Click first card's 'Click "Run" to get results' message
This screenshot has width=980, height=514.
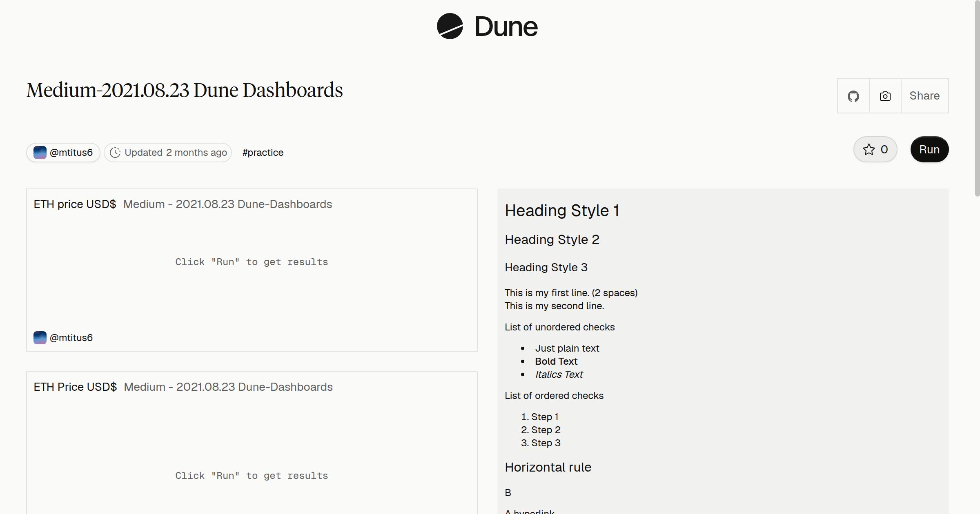pos(252,262)
